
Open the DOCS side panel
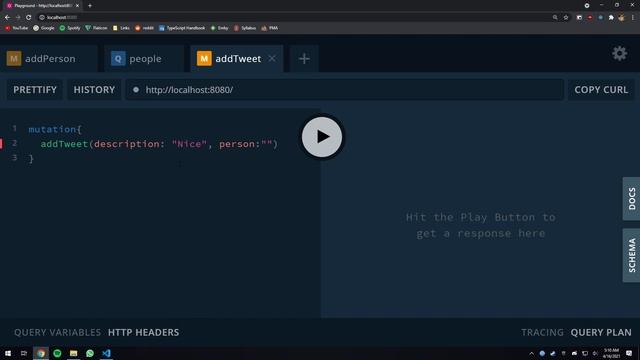(631, 199)
